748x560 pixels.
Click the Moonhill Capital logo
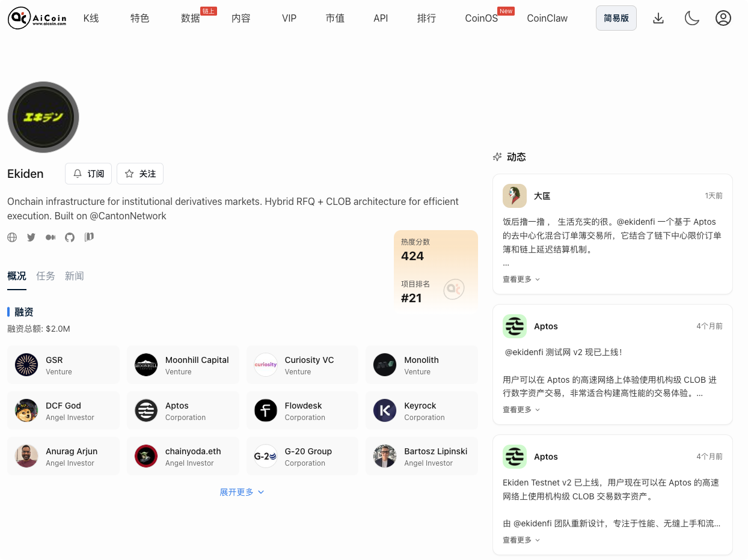click(146, 365)
